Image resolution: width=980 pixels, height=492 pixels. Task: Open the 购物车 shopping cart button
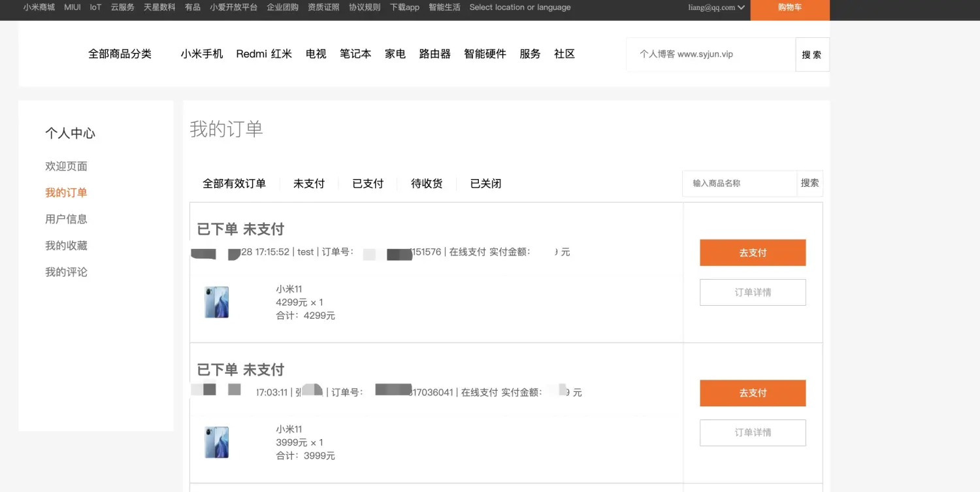pyautogui.click(x=789, y=8)
